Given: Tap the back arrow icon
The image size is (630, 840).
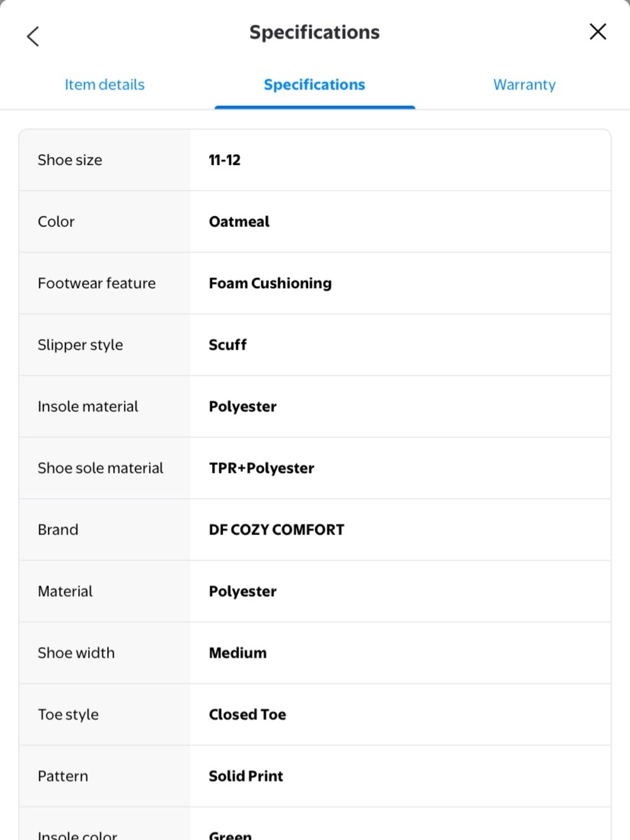Looking at the screenshot, I should (33, 36).
